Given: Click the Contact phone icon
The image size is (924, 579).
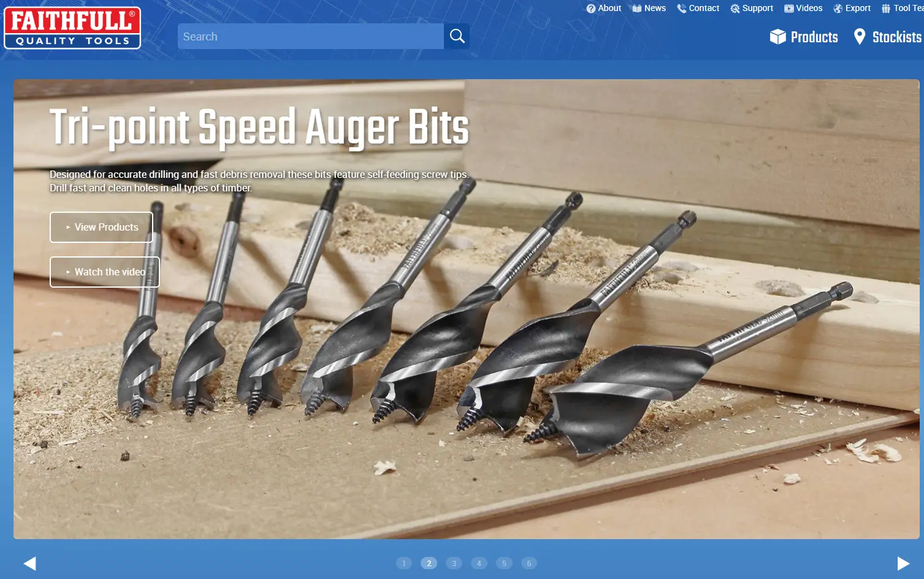Looking at the screenshot, I should coord(681,9).
